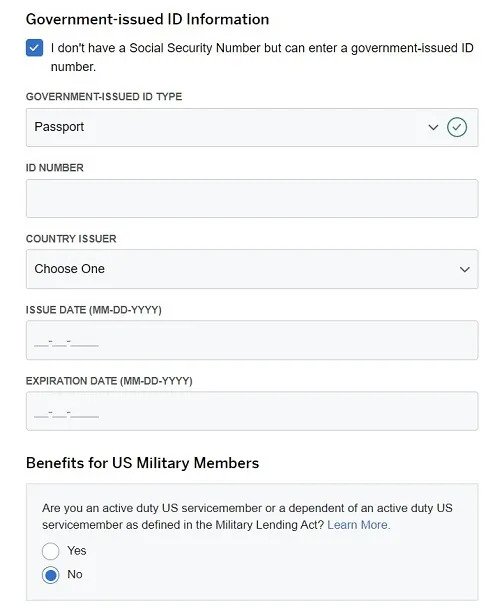Click the Yes label text
Viewport: 500px width, 611px height.
tap(76, 551)
